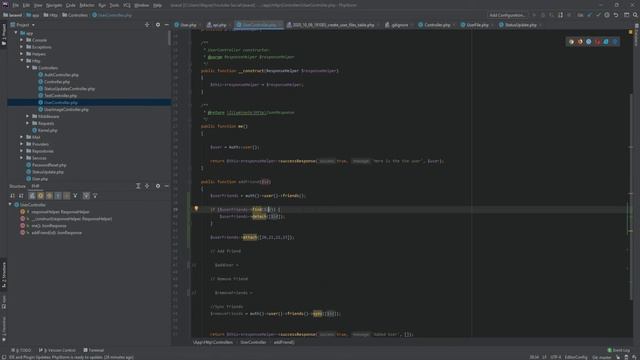Click the warning indicator square above editor scrollbar
640x360 pixels.
[631, 32]
